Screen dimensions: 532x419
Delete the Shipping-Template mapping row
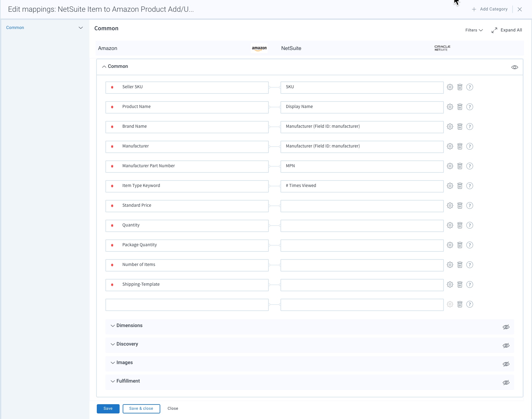[460, 284]
